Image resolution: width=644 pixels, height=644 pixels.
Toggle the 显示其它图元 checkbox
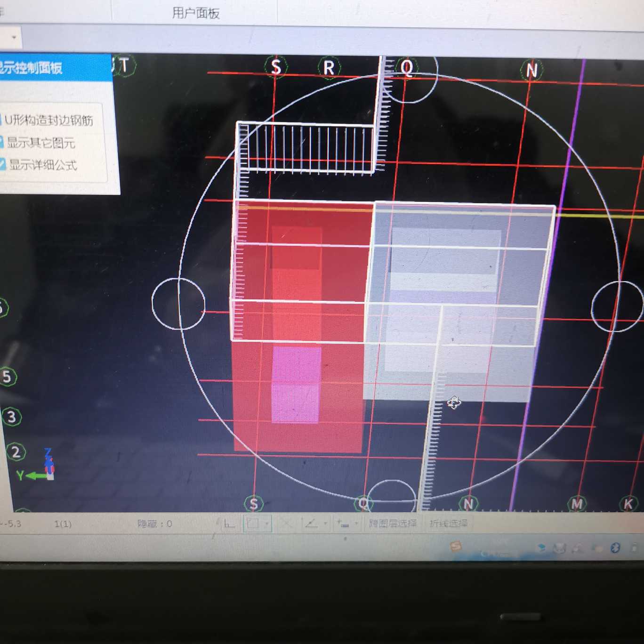click(1, 142)
